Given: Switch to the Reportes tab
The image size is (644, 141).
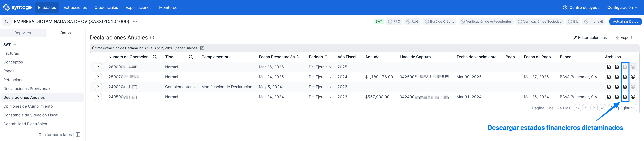Looking at the screenshot, I should click(23, 33).
